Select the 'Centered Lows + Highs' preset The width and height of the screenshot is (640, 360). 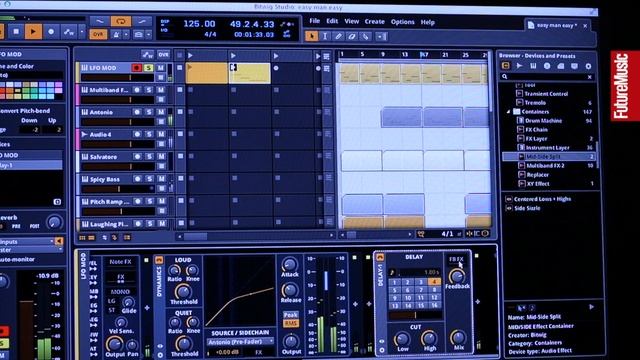pos(542,199)
